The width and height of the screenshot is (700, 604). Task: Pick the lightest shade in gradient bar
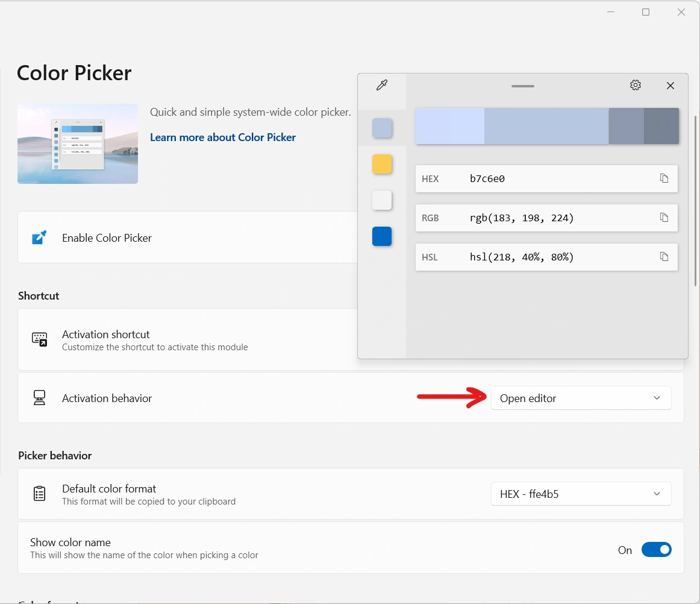tap(449, 126)
